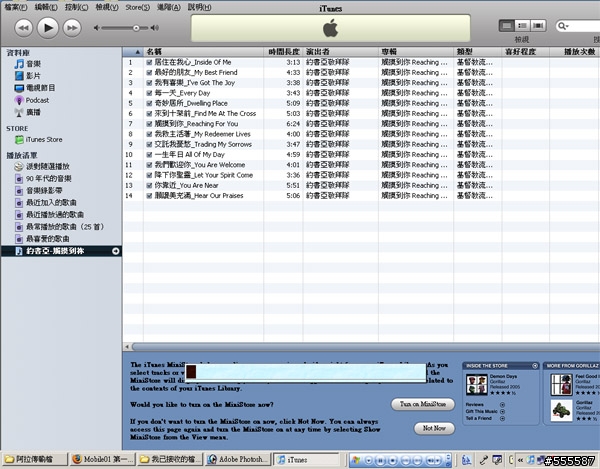The width and height of the screenshot is (600, 469).
Task: Open the 編輯(E) menu
Action: tap(46, 7)
